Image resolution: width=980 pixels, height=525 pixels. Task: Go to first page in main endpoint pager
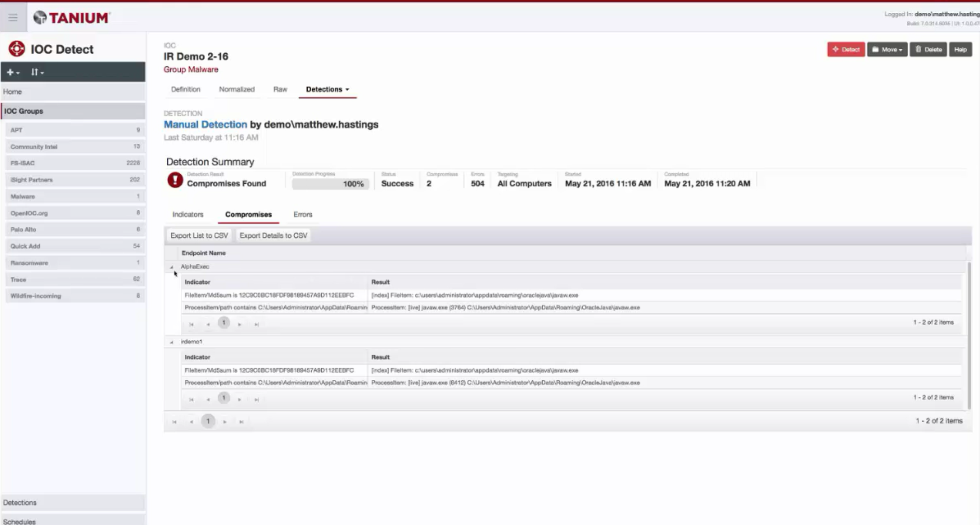[174, 422]
